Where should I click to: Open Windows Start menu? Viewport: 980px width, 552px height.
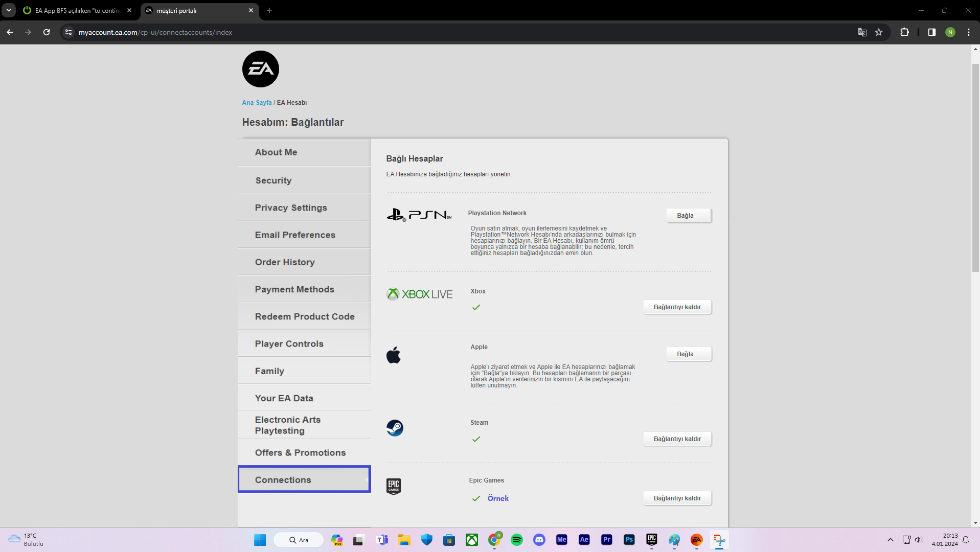pos(260,540)
